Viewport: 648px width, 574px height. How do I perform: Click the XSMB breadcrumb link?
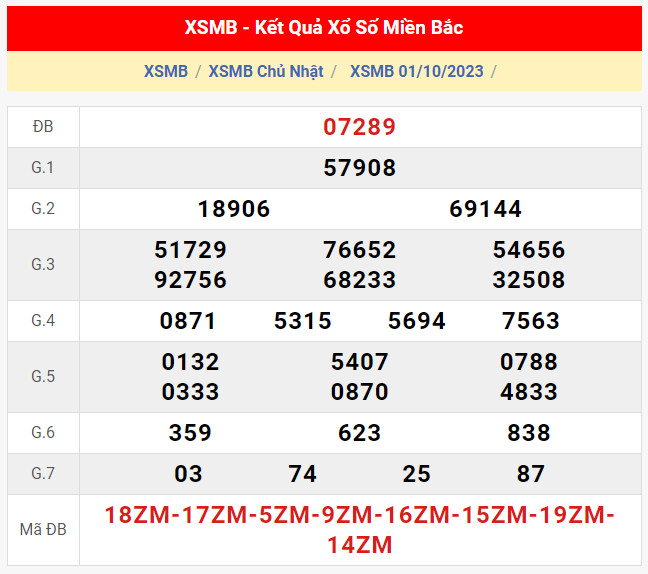pyautogui.click(x=166, y=71)
